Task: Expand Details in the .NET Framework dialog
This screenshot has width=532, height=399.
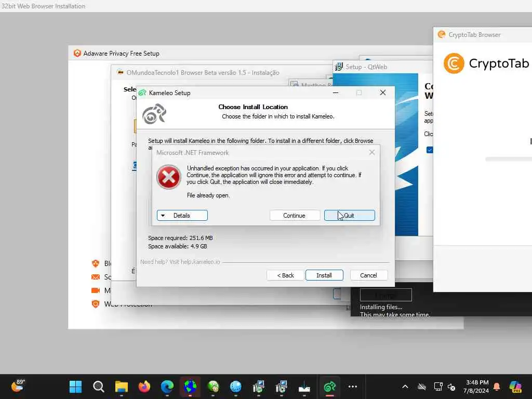Action: tap(182, 216)
